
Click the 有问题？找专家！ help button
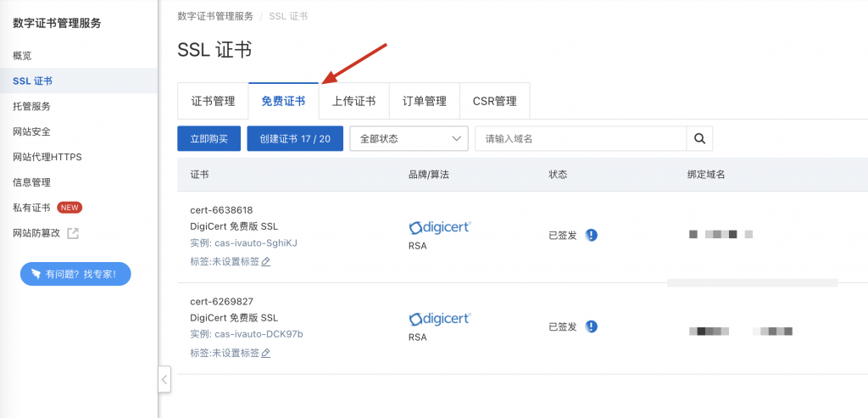click(x=75, y=274)
